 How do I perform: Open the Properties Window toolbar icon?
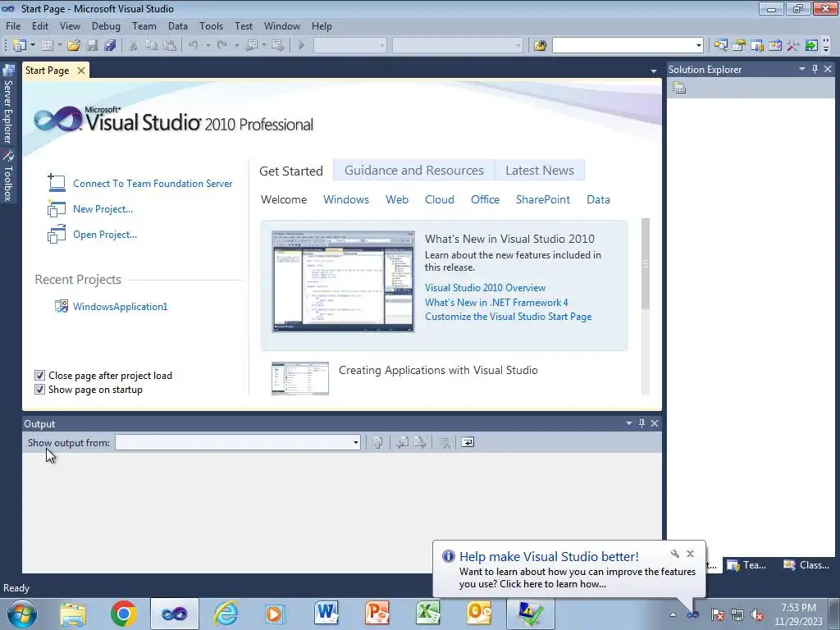pyautogui.click(x=739, y=46)
